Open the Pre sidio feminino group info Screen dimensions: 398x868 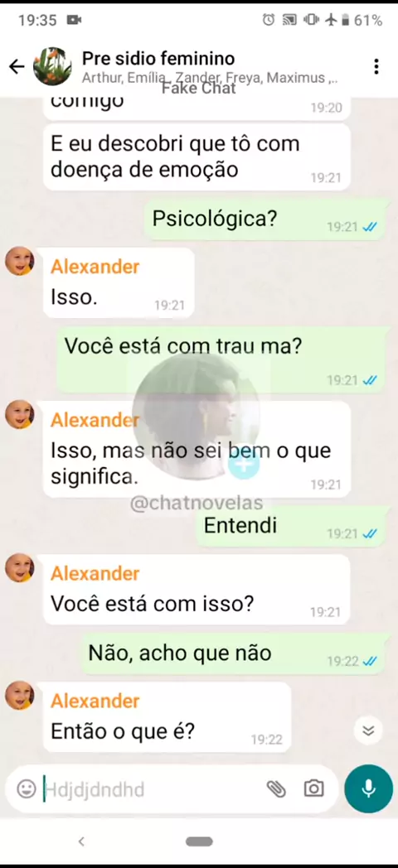(x=158, y=59)
